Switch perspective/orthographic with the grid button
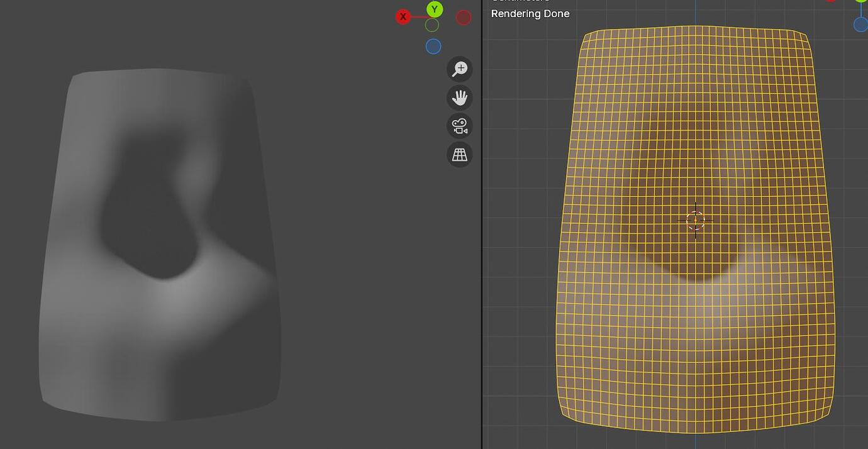Viewport: 868px width, 449px height. [x=460, y=154]
